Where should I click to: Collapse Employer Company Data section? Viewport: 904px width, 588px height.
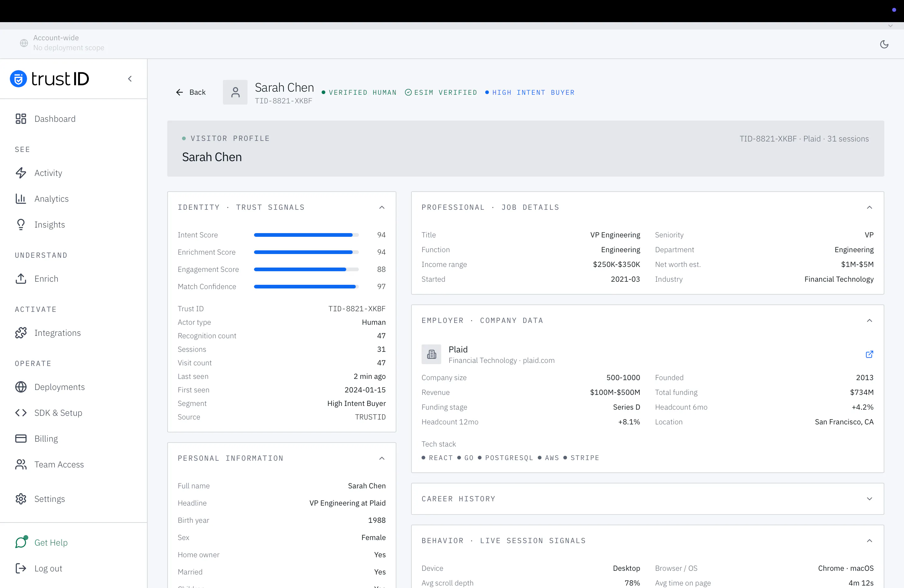(x=870, y=320)
